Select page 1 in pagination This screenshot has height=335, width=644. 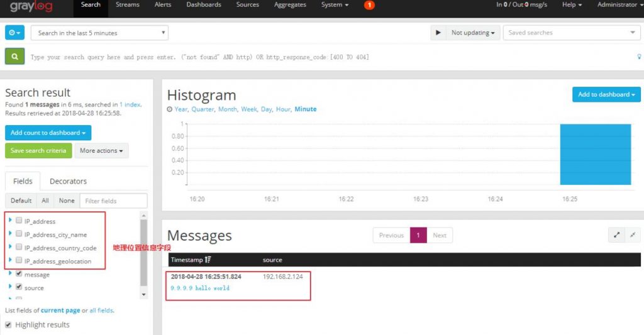418,235
